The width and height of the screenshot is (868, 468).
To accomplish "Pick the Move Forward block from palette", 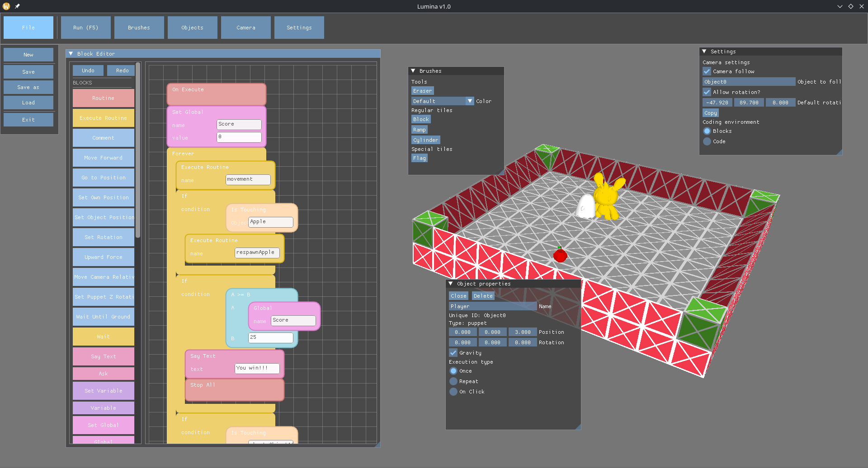I will click(104, 158).
